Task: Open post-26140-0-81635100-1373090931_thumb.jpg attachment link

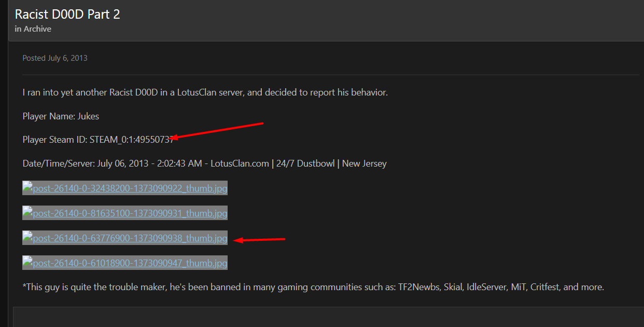Action: [130, 213]
